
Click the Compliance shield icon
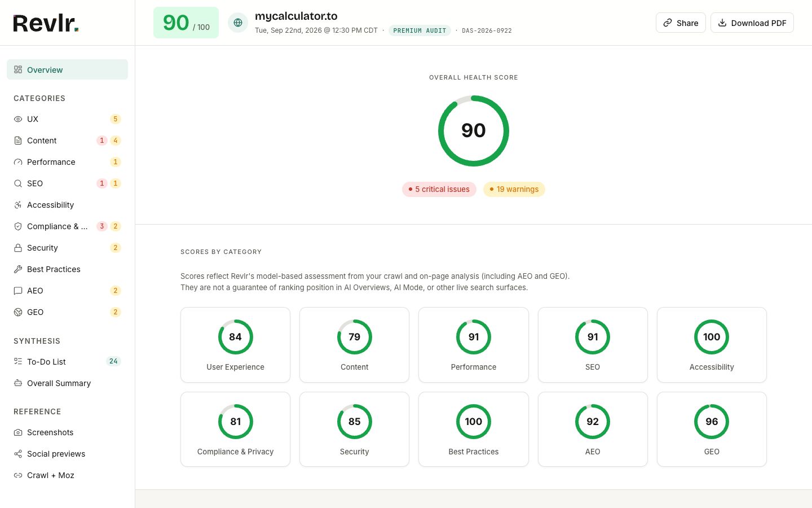(x=18, y=226)
